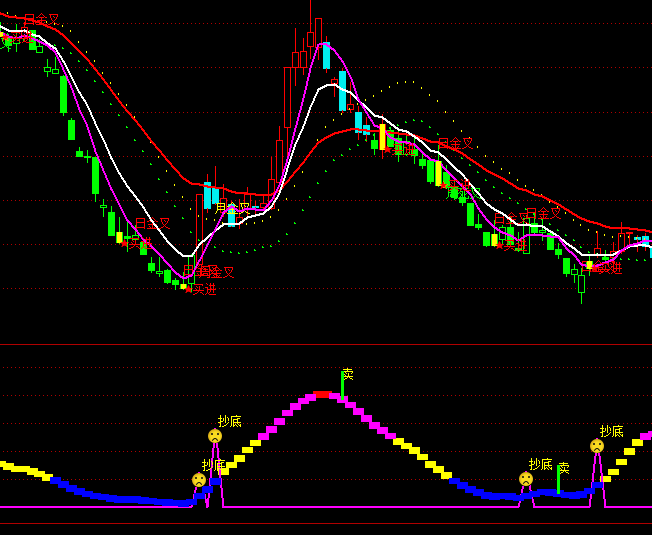The image size is (652, 535).
Task: Click the tall cyan candlestick at the price peak
Action: (x=325, y=55)
